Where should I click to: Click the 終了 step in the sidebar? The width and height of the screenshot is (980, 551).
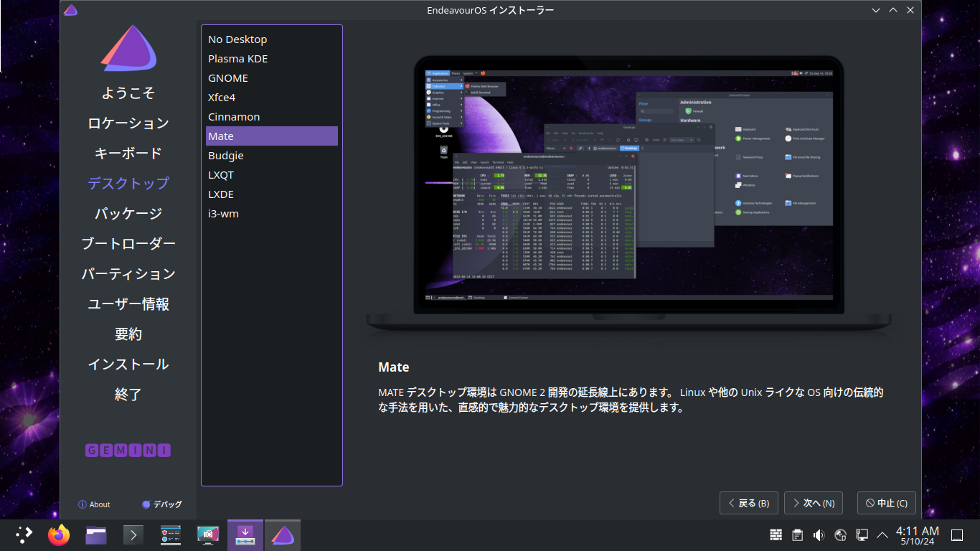point(128,394)
